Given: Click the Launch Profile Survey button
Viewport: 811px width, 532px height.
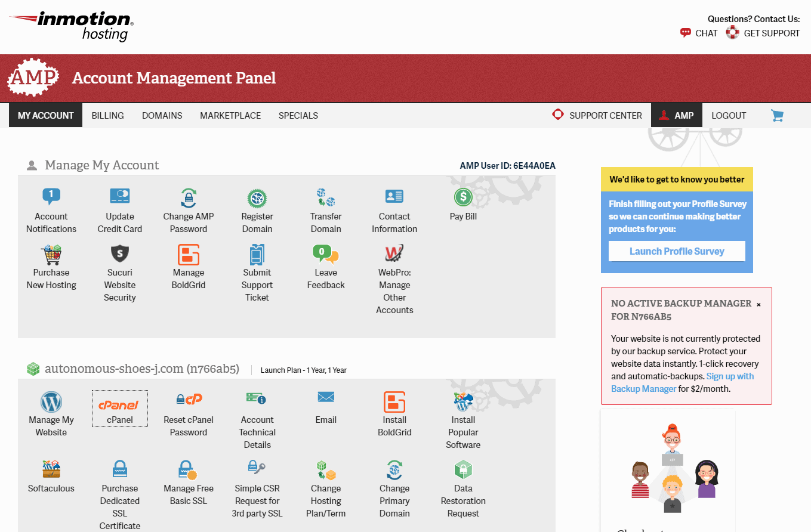Looking at the screenshot, I should 676,251.
